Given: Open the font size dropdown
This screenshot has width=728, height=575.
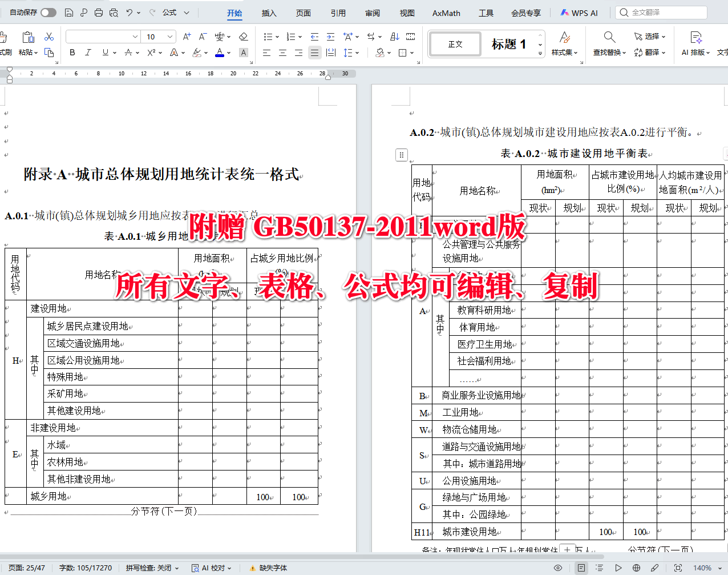Looking at the screenshot, I should pos(170,36).
